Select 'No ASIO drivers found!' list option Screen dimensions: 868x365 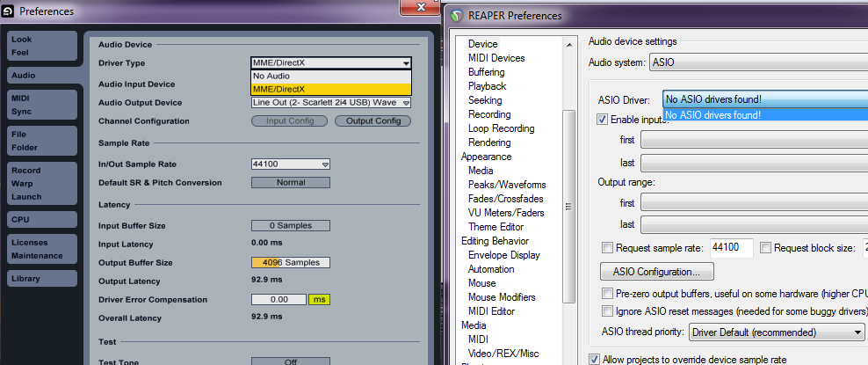tap(765, 114)
